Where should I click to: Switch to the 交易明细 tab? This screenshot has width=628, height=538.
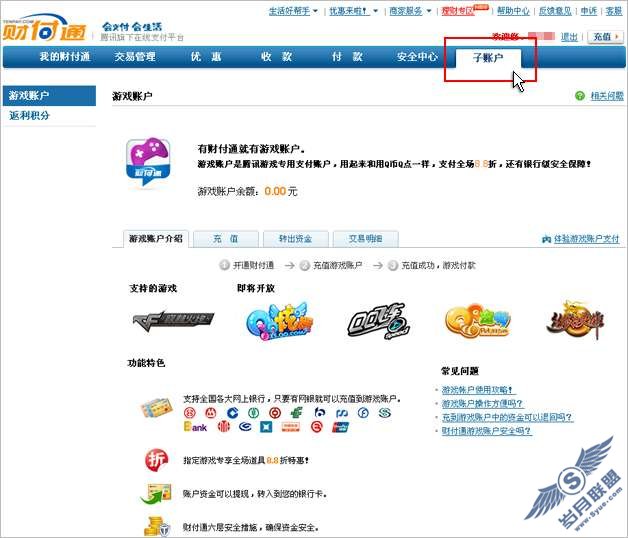pyautogui.click(x=366, y=239)
